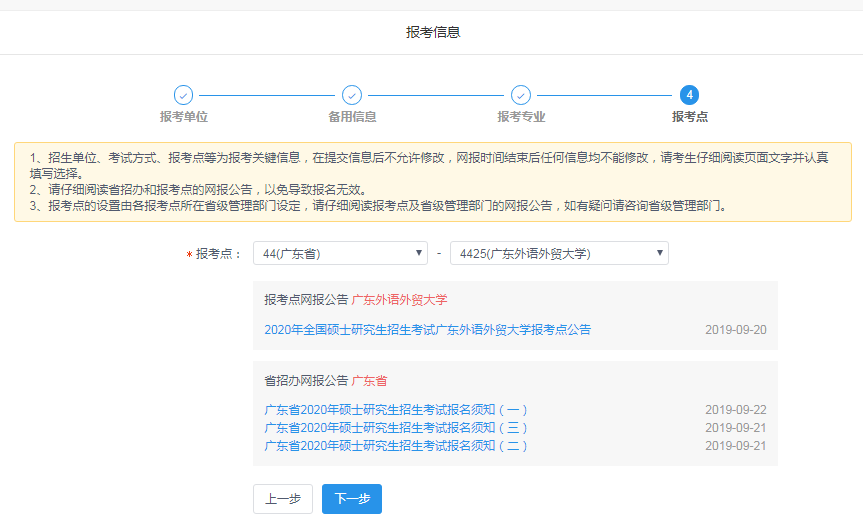The image size is (863, 530).
Task: Click the red 广东省 announcement heading
Action: pos(369,380)
